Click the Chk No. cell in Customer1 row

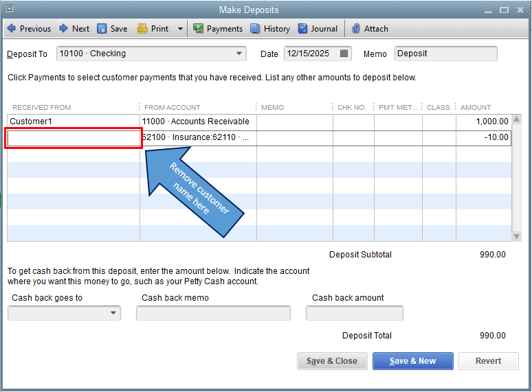pos(353,122)
